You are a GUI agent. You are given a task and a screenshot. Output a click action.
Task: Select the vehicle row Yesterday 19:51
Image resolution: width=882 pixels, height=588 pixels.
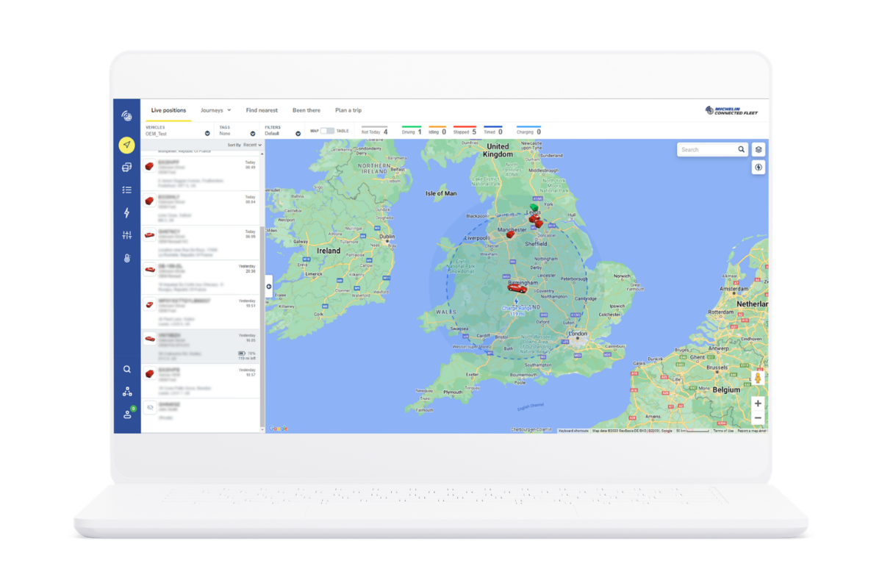(201, 312)
